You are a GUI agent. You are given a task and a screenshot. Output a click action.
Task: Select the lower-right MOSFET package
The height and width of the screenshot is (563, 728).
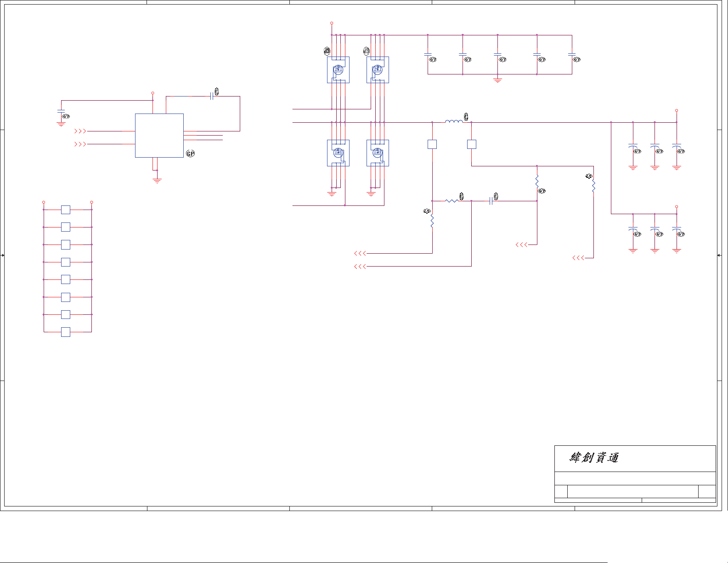pos(378,153)
